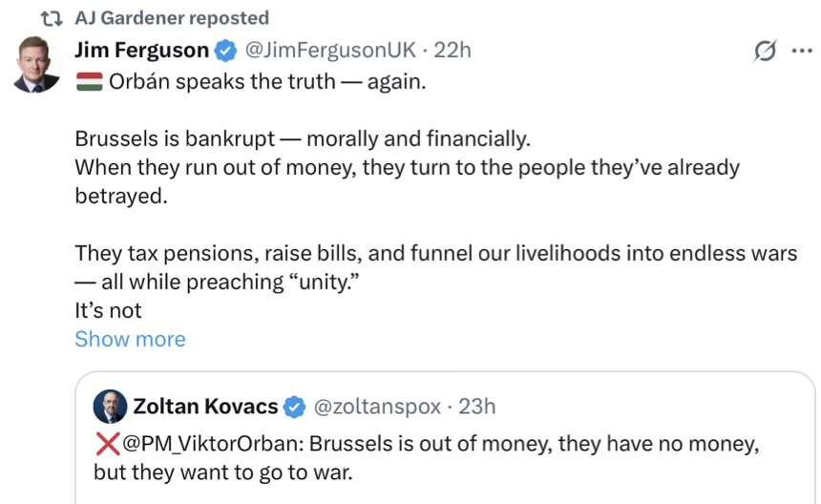Click the 23h timestamp on quoted post
The image size is (821, 504).
tap(477, 407)
